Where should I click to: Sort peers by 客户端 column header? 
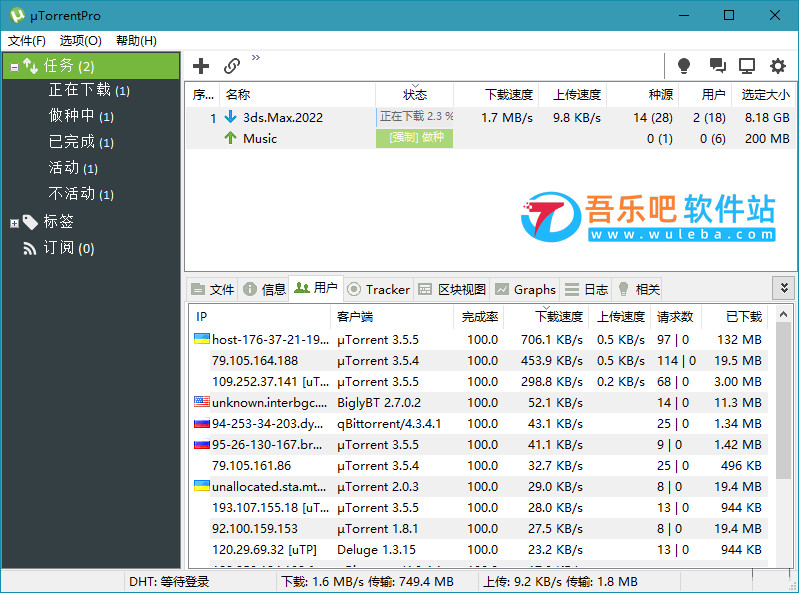coord(392,317)
